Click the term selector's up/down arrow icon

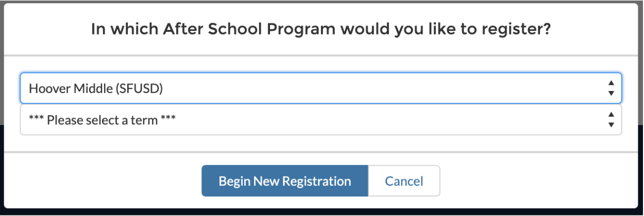pos(611,120)
